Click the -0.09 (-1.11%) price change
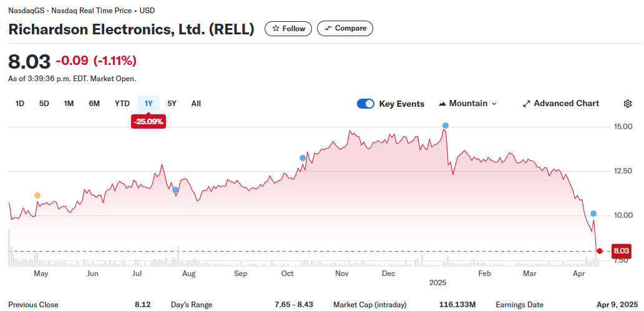Image resolution: width=644 pixels, height=311 pixels. tap(96, 61)
